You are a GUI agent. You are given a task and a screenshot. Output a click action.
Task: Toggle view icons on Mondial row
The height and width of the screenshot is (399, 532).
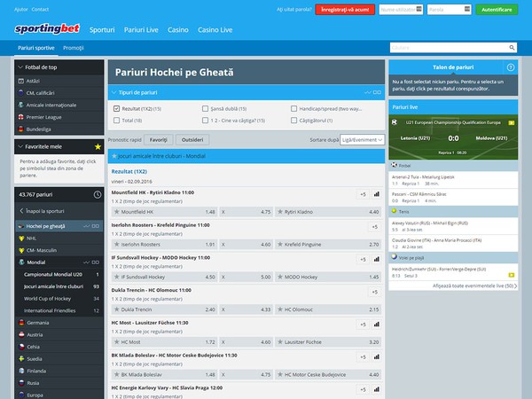(91, 262)
